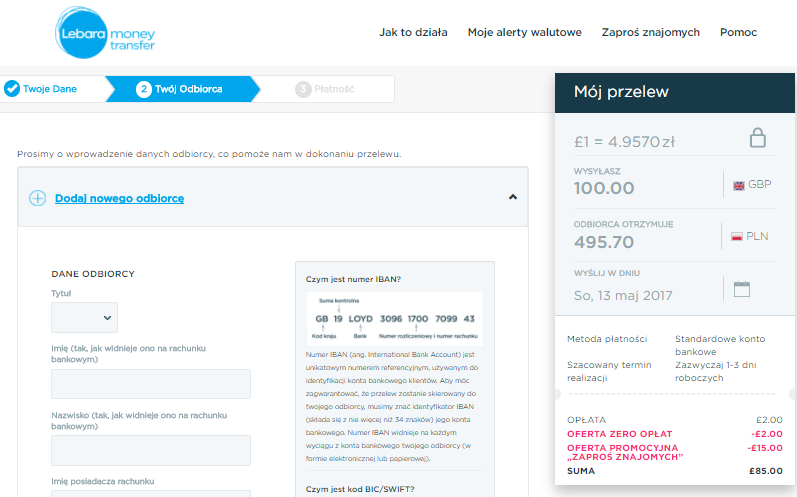797x497 pixels.
Task: Click the padlock icon by exchange rate
Action: (757, 137)
